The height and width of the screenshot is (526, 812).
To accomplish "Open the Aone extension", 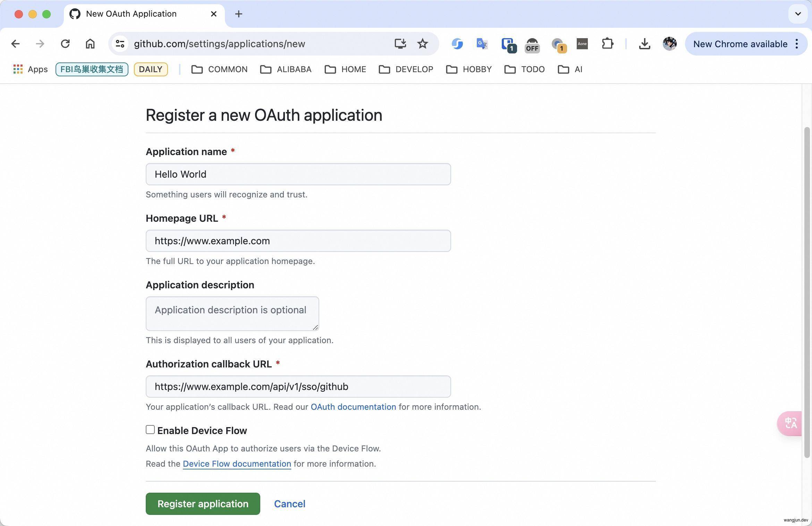I will 582,44.
